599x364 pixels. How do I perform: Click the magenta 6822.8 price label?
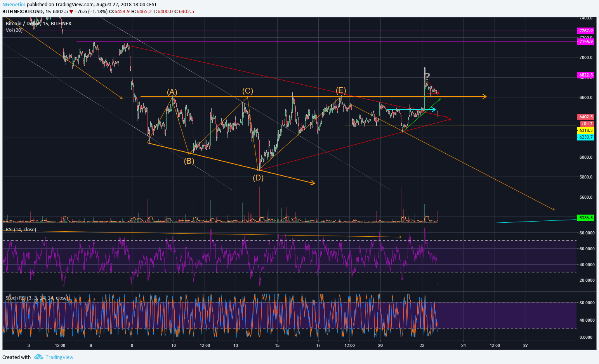point(586,75)
